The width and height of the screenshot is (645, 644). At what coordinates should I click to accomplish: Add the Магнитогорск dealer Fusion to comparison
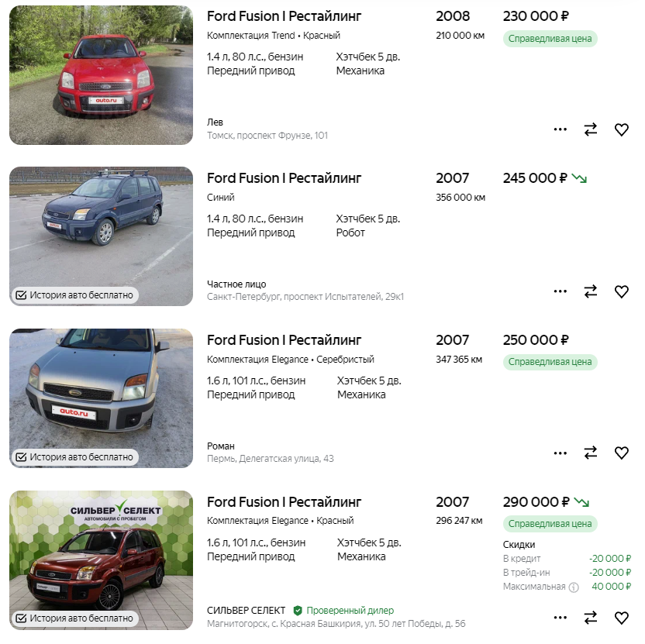pyautogui.click(x=591, y=618)
